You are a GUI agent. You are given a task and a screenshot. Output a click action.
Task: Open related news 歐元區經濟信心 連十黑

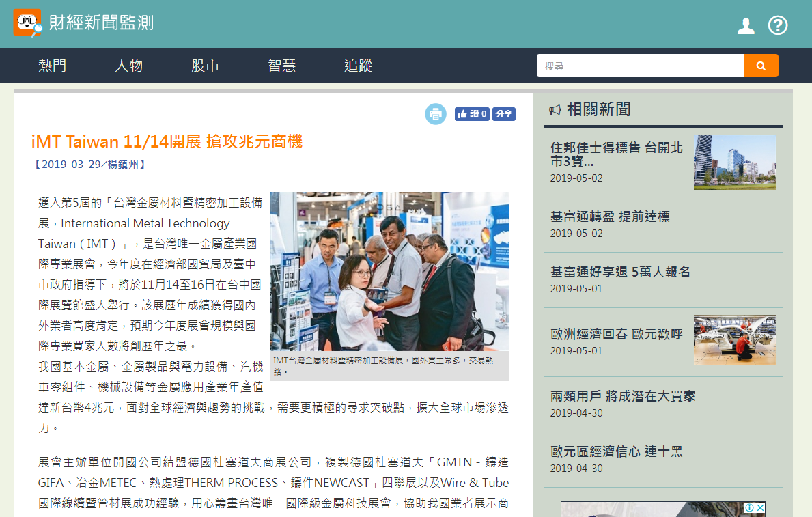(x=616, y=451)
